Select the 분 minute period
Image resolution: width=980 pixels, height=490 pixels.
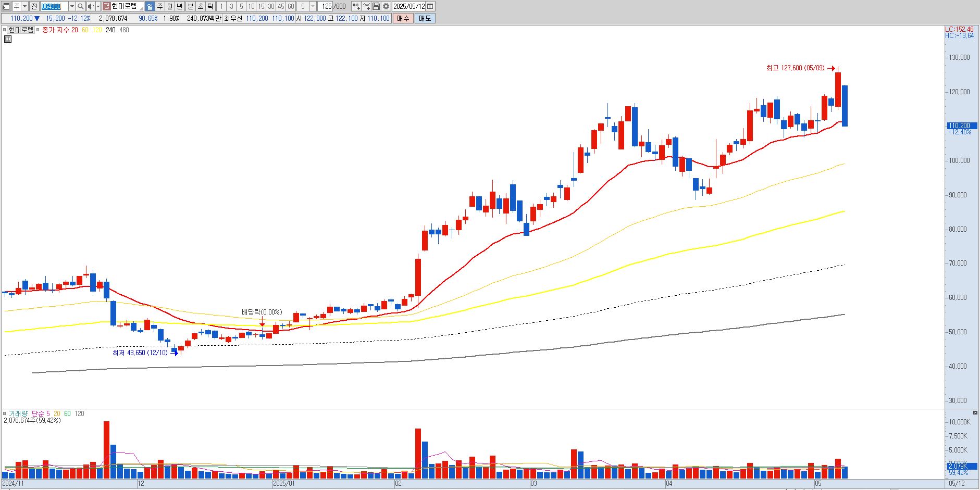point(190,6)
